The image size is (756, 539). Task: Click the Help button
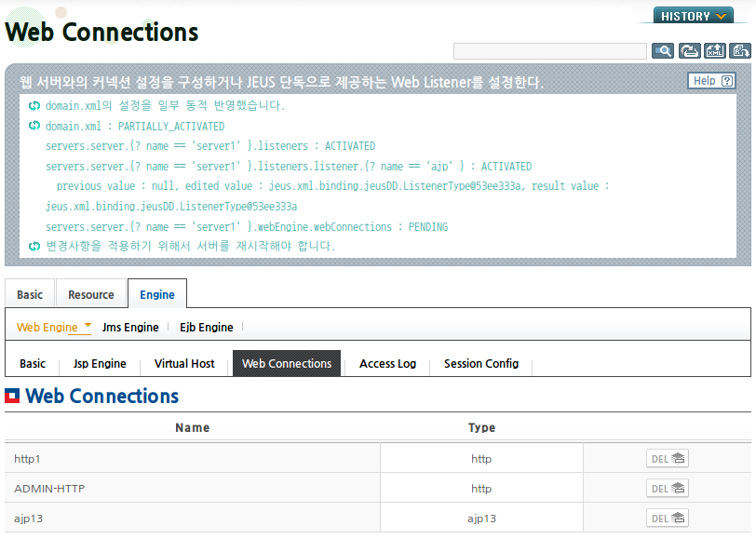[711, 81]
